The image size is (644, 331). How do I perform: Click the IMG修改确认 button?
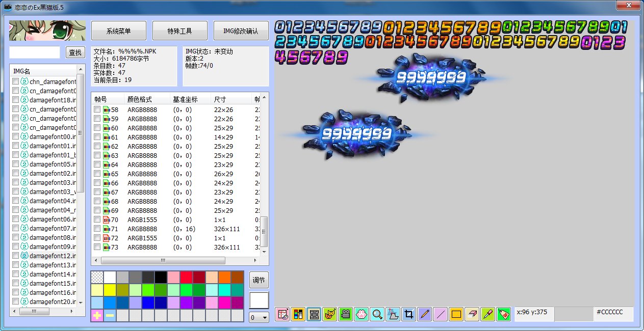pyautogui.click(x=241, y=31)
